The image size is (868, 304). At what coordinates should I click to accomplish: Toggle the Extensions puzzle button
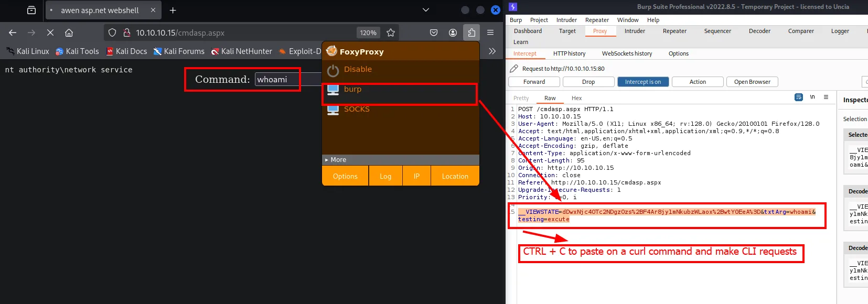coord(471,32)
